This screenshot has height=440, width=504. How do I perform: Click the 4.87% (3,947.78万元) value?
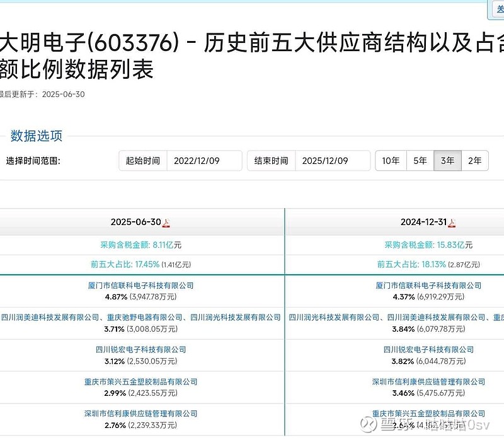140,297
